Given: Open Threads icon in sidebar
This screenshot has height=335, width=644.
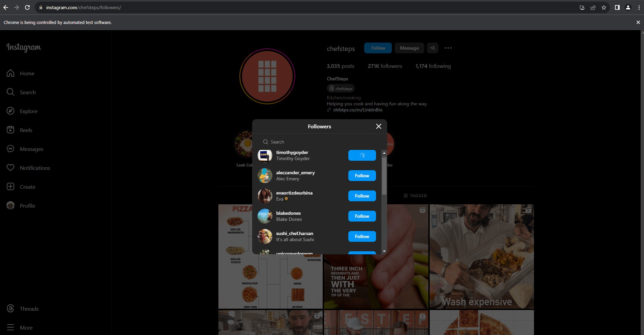Looking at the screenshot, I should (10, 309).
